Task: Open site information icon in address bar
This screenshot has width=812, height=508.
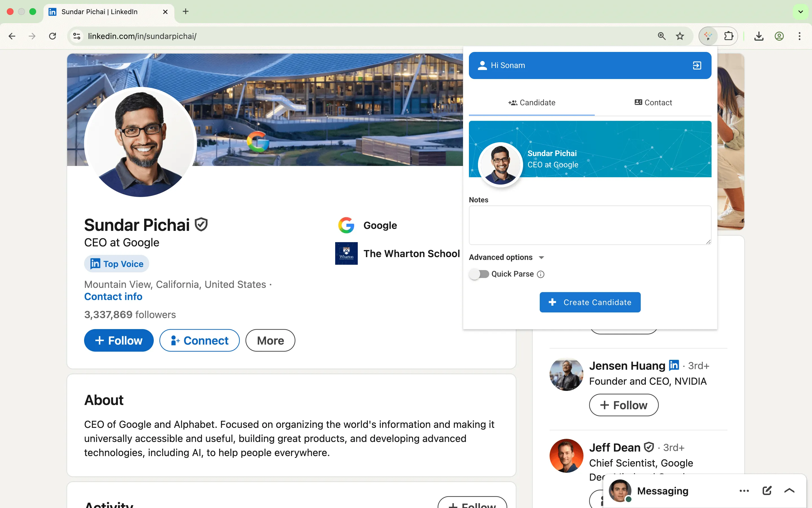Action: click(77, 36)
